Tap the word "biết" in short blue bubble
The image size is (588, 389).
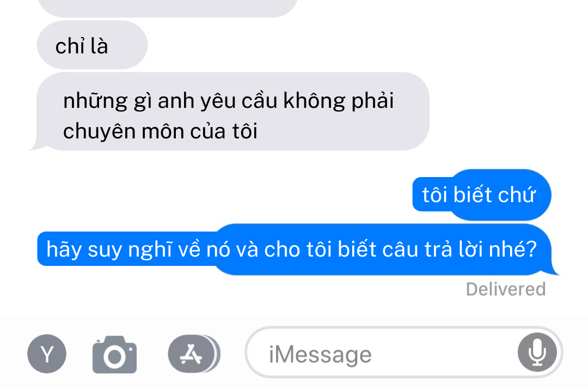(473, 194)
